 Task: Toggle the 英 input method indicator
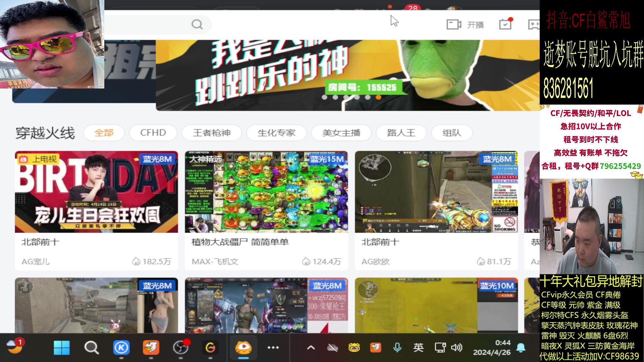pyautogui.click(x=418, y=348)
